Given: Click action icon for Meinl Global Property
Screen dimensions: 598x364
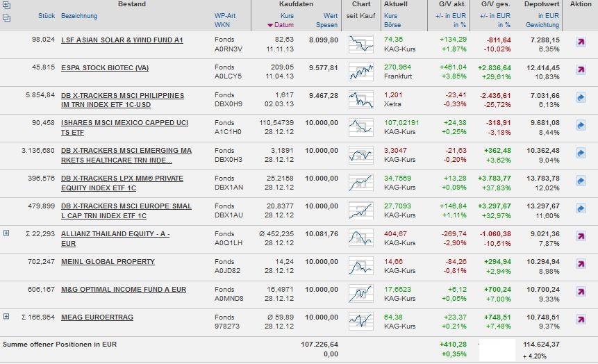Looking at the screenshot, I should click(581, 265).
